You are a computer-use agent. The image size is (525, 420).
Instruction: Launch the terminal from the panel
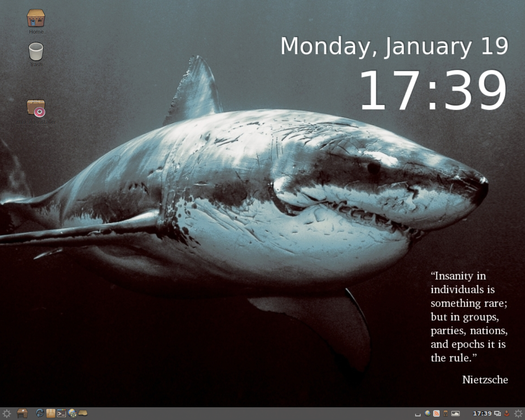(62, 413)
